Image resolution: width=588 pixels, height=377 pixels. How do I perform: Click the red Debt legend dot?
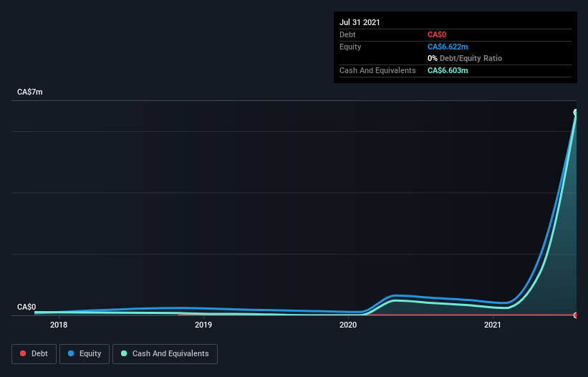tap(23, 353)
